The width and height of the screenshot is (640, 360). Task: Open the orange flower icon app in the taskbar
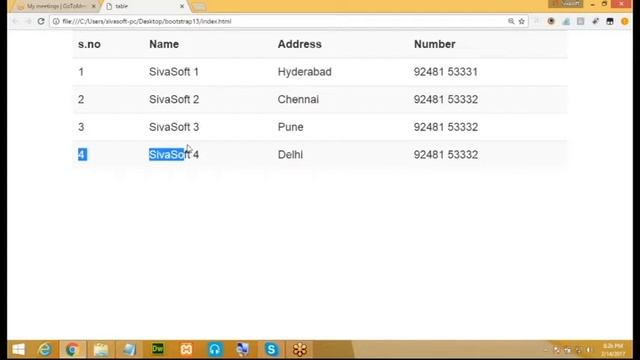(x=300, y=349)
